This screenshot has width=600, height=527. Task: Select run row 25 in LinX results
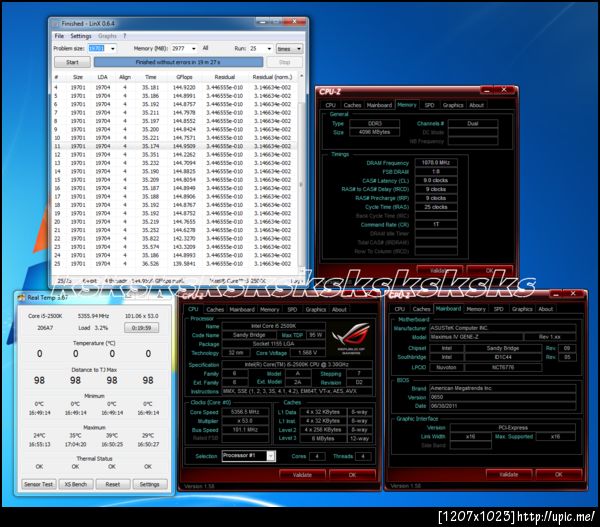(x=174, y=264)
